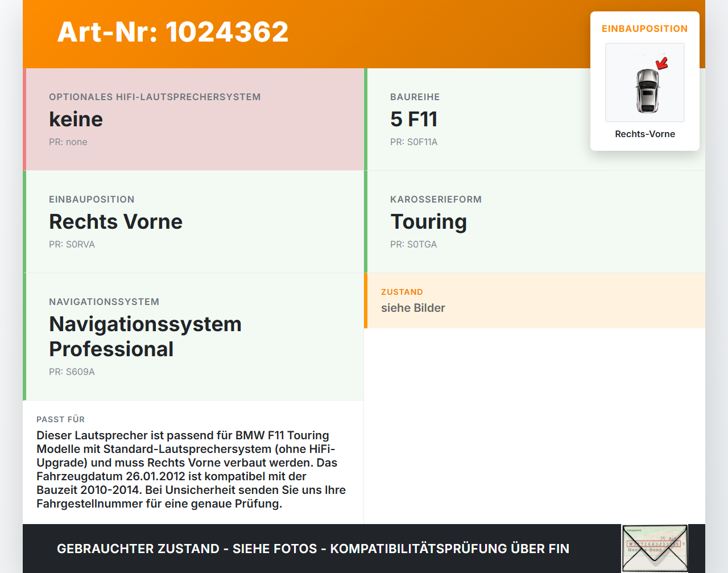Select the Optionales HiFi-Lautsprechersystem keine card
Screen dimensions: 728x573
click(x=193, y=119)
